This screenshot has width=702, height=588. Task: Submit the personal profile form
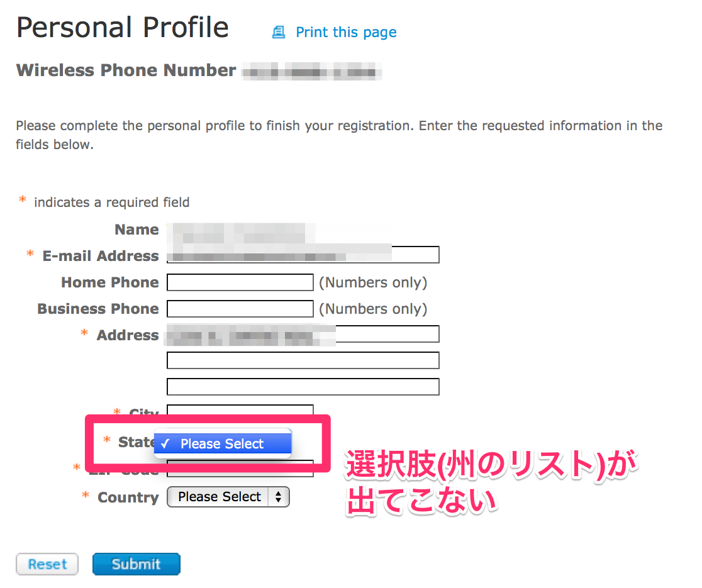click(x=136, y=564)
